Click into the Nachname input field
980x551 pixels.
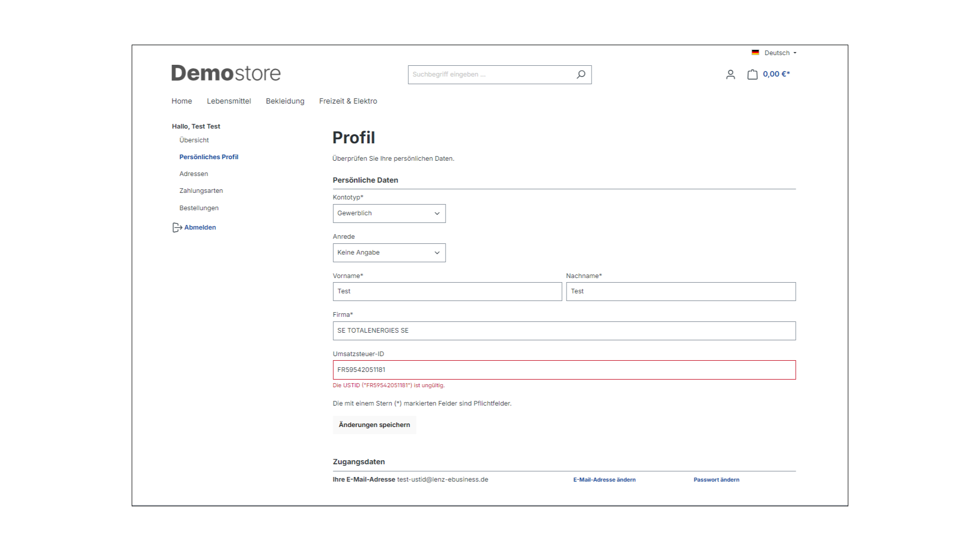681,291
